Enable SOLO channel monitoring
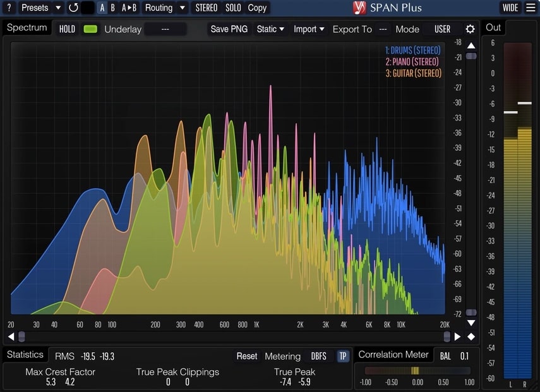Image resolution: width=540 pixels, height=392 pixels. [233, 8]
